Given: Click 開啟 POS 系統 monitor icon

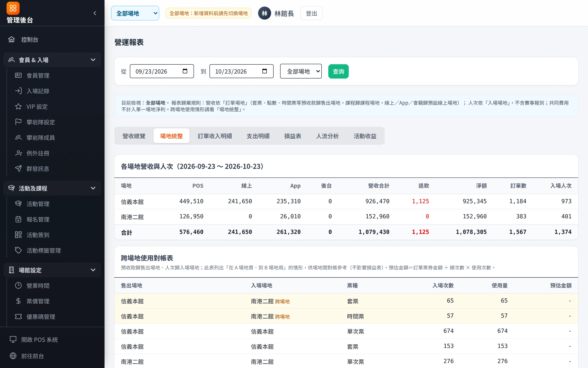Looking at the screenshot, I should coord(13,340).
